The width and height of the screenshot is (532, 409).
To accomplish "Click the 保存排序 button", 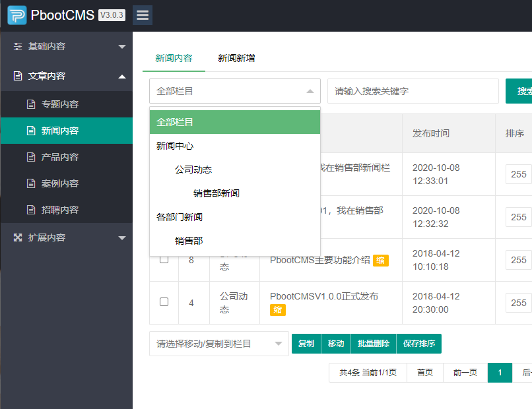I will tap(420, 343).
